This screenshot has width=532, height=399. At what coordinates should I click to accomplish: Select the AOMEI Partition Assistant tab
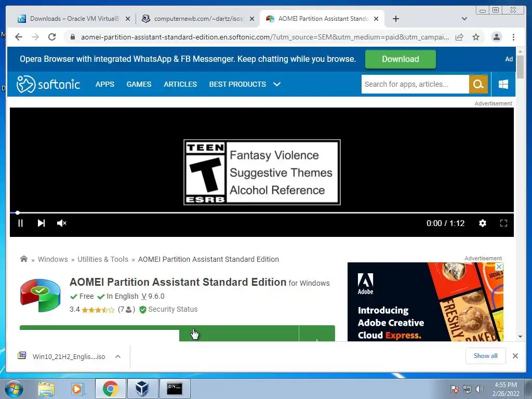coord(322,19)
